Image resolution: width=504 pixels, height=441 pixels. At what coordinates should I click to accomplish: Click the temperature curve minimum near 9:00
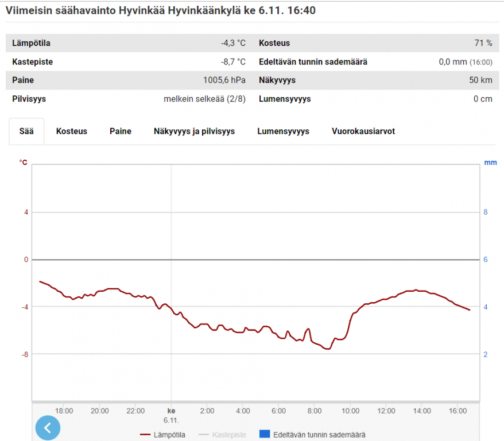tap(328, 349)
